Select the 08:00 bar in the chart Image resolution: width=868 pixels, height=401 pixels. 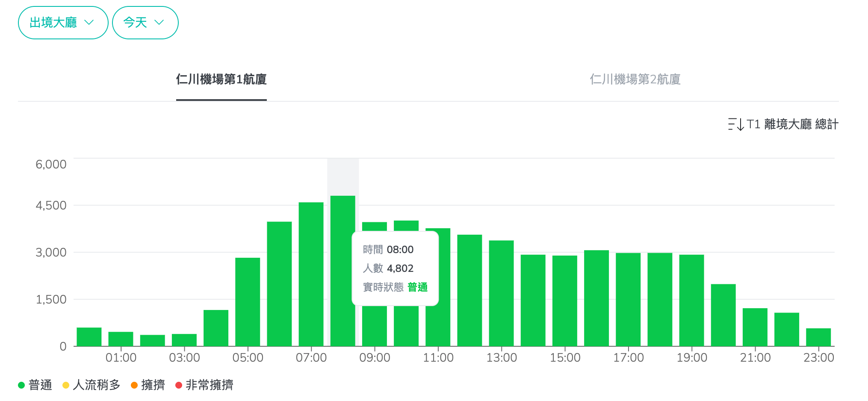click(343, 271)
